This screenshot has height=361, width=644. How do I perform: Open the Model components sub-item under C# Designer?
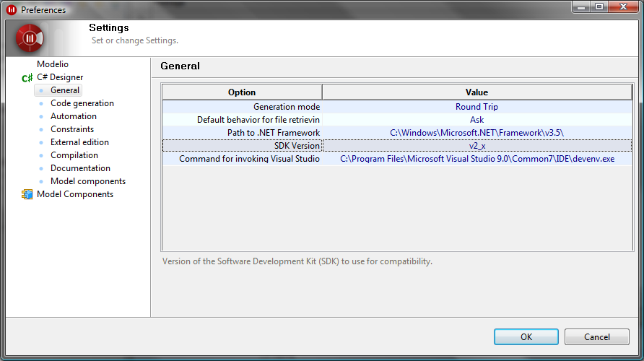[88, 181]
